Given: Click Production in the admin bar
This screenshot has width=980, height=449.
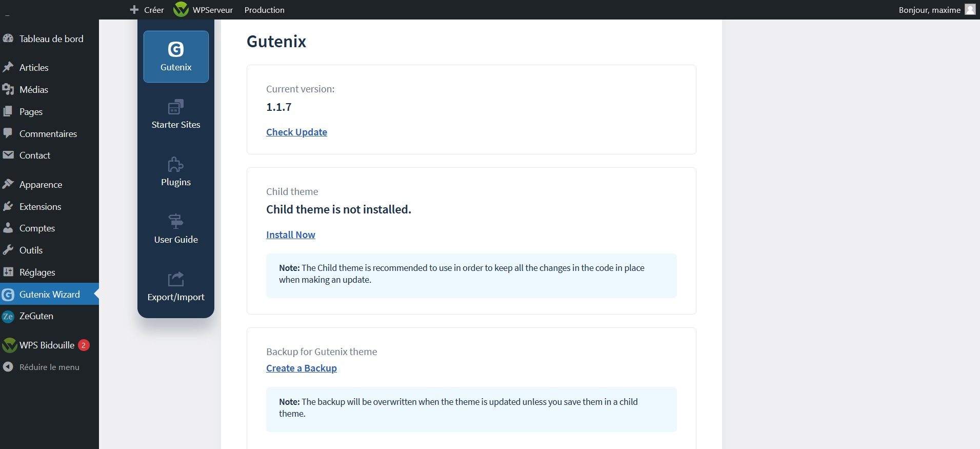Looking at the screenshot, I should pos(265,10).
